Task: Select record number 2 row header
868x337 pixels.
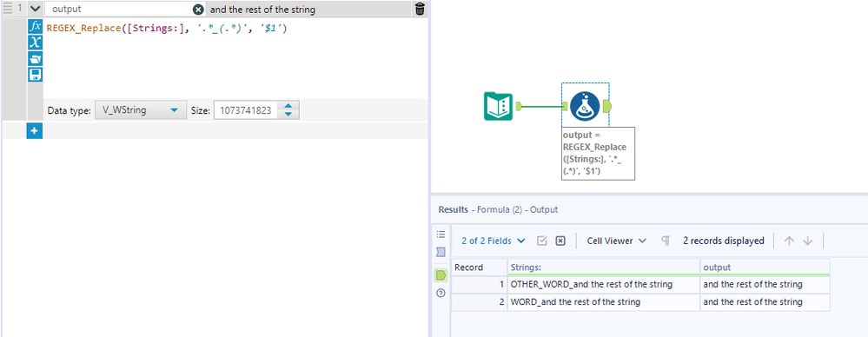Action: (x=480, y=302)
